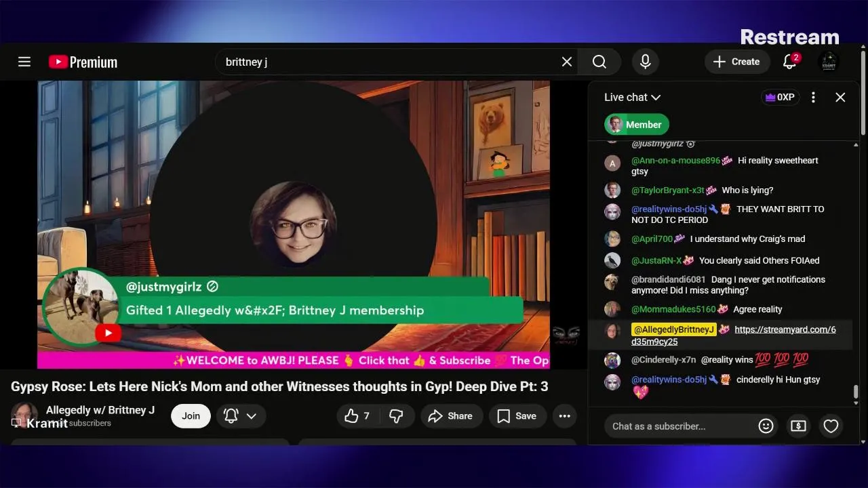This screenshot has height=488, width=868.
Task: Open Allegedly w/ Brittney J channel name
Action: (100, 410)
